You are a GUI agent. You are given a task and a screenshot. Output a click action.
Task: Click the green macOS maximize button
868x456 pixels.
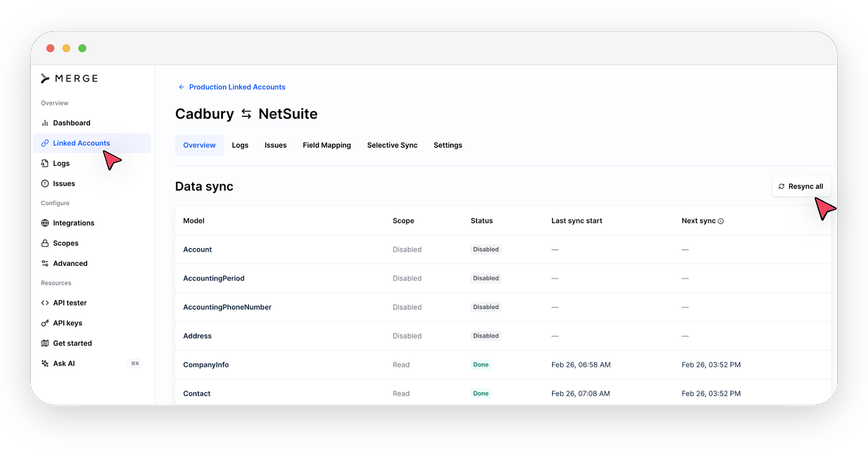tap(82, 48)
